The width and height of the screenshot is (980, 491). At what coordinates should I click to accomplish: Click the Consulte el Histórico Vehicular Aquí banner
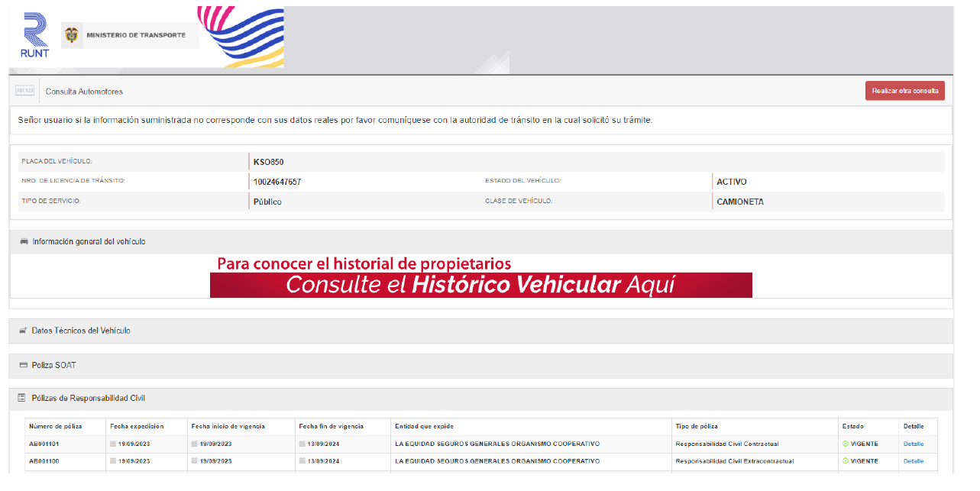(x=480, y=285)
